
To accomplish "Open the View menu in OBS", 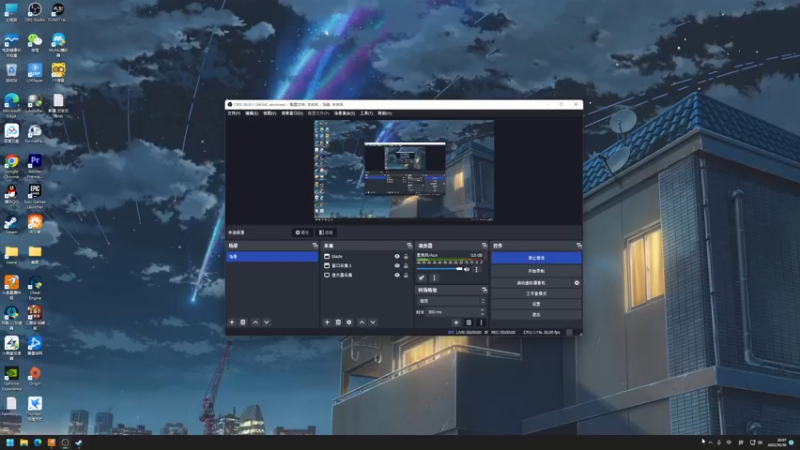I will point(269,113).
